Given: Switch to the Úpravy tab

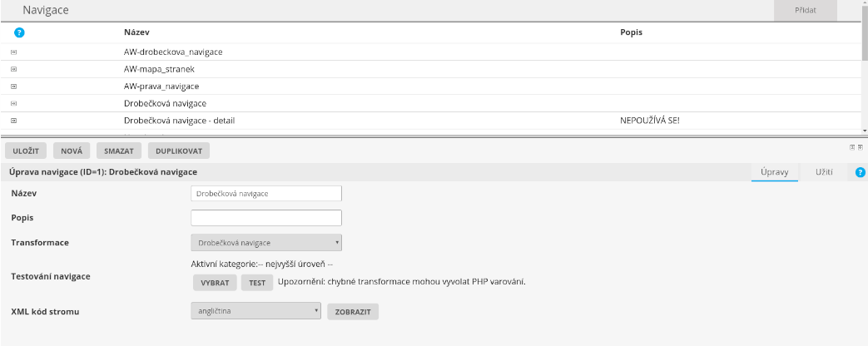Looking at the screenshot, I should point(774,171).
